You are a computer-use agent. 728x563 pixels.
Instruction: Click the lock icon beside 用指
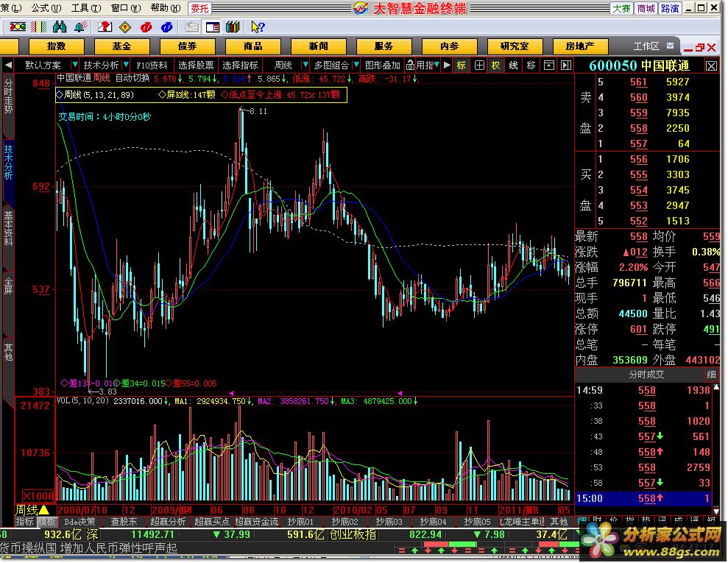[x=411, y=65]
